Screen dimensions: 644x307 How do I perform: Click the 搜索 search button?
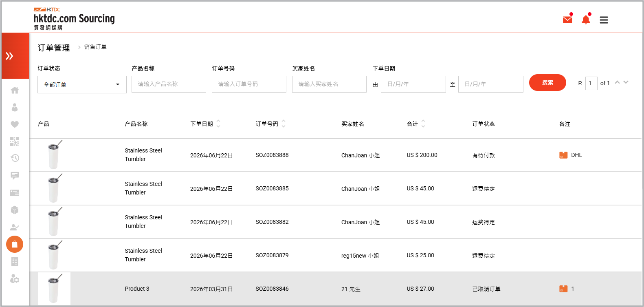tap(547, 82)
